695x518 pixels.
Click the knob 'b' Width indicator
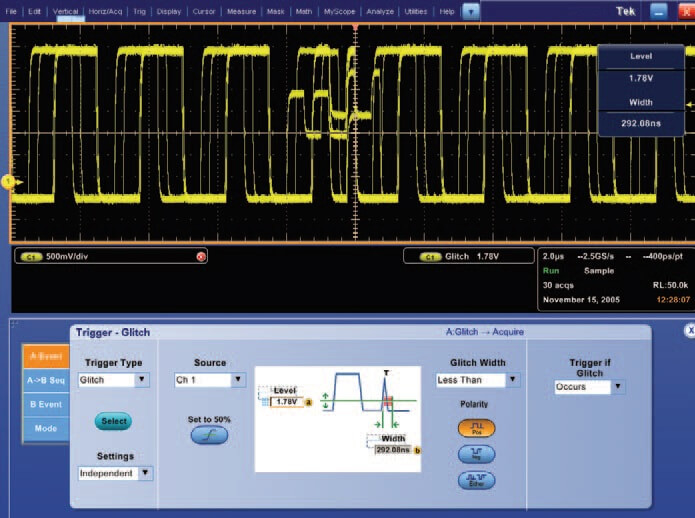tap(417, 450)
